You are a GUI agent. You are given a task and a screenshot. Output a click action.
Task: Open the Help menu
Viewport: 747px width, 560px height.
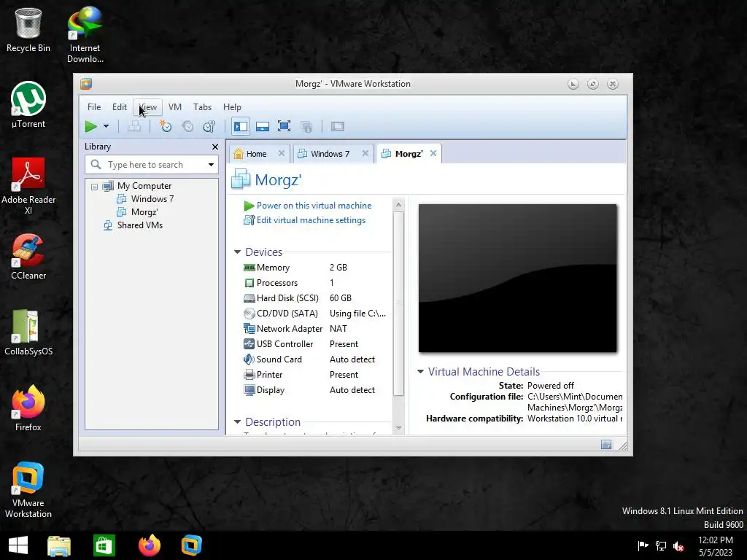point(233,107)
